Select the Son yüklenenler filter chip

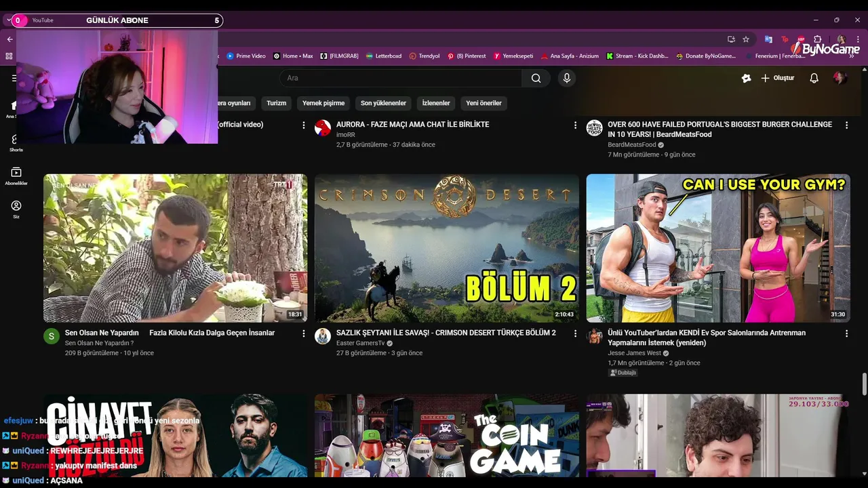coord(383,103)
